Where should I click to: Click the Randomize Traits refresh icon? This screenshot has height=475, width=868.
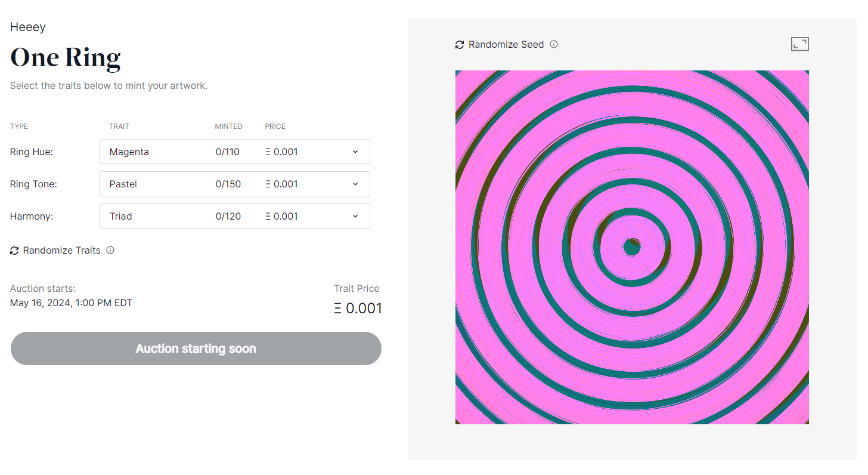[14, 251]
